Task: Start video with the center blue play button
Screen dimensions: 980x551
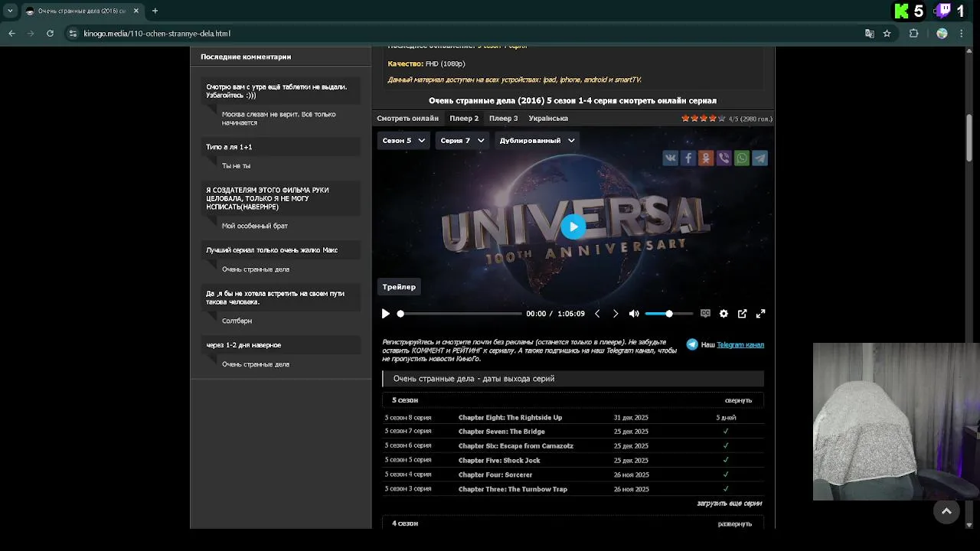Action: click(x=573, y=227)
